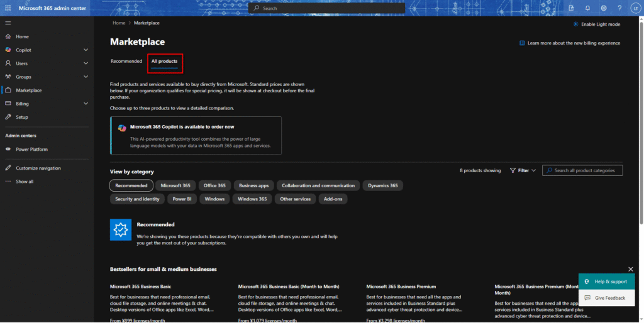Click the Power Platform icon in sidebar
644x323 pixels.
click(x=8, y=150)
